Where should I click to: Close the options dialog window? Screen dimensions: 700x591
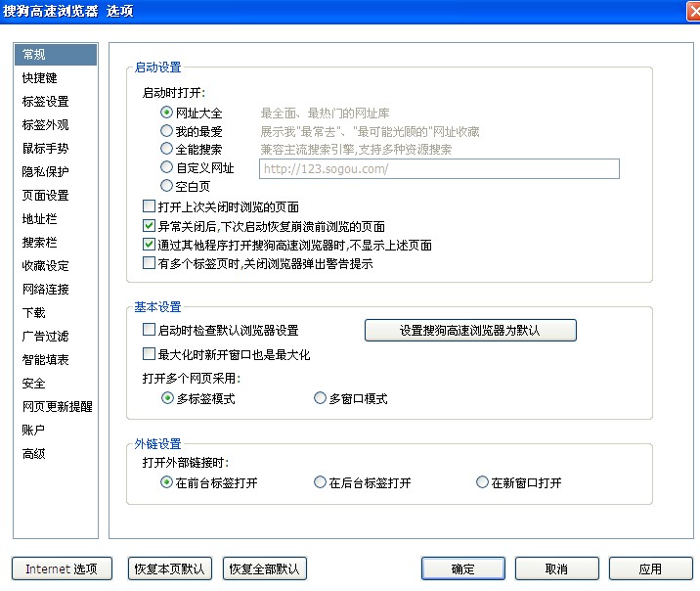693,11
